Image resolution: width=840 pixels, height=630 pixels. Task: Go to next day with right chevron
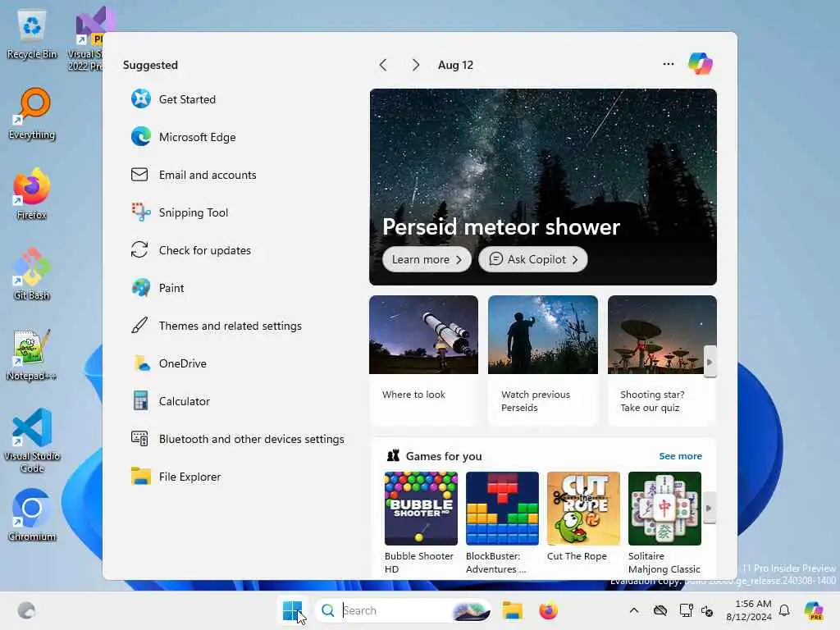point(415,65)
